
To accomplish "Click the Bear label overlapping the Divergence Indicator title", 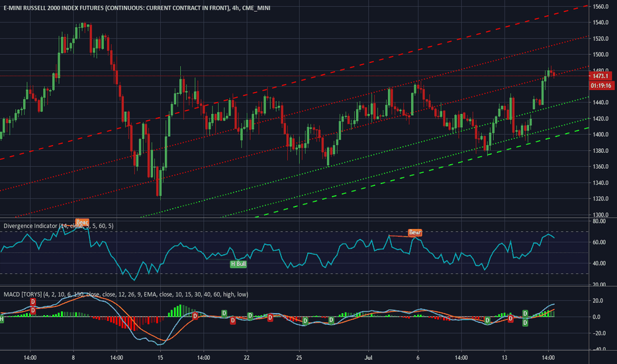I will (x=82, y=222).
